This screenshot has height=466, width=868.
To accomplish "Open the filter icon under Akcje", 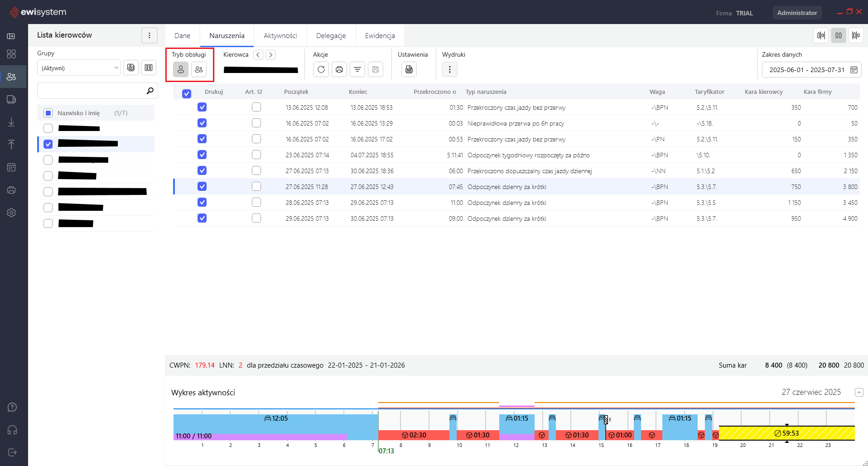I will point(357,69).
